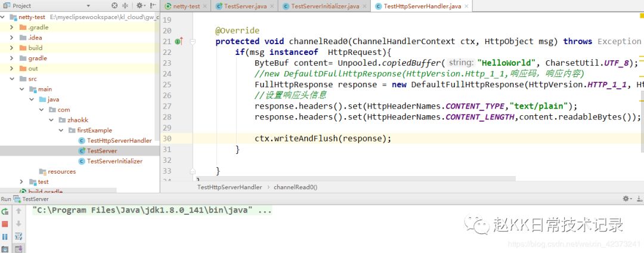Screen dimensions: 644x253
Task: Stop the running TestServer process
Action: (x=5, y=224)
